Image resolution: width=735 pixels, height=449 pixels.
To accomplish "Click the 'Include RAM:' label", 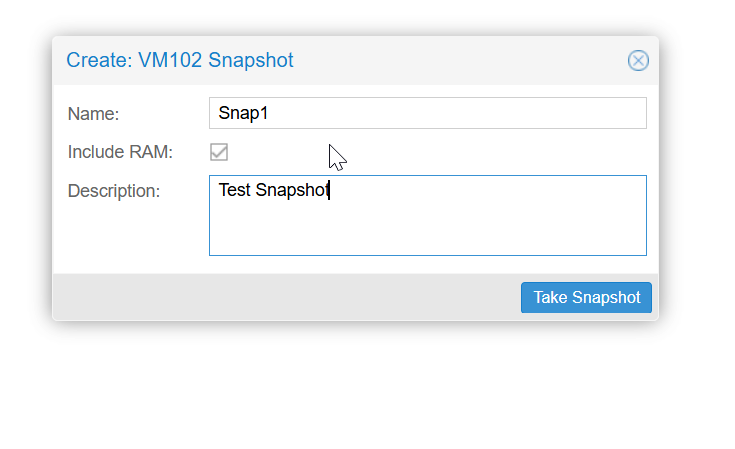I will tap(120, 152).
